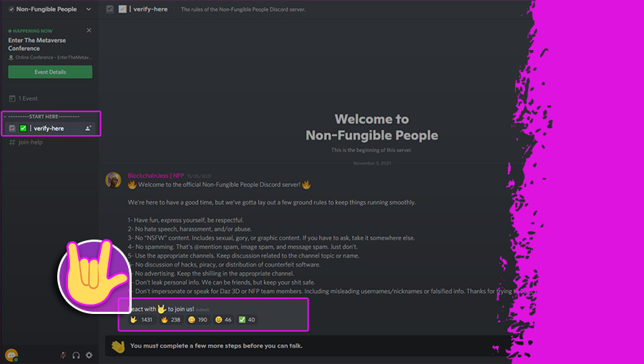Select the verify-here channel in sidebar
The image size is (644, 364).
click(x=50, y=128)
